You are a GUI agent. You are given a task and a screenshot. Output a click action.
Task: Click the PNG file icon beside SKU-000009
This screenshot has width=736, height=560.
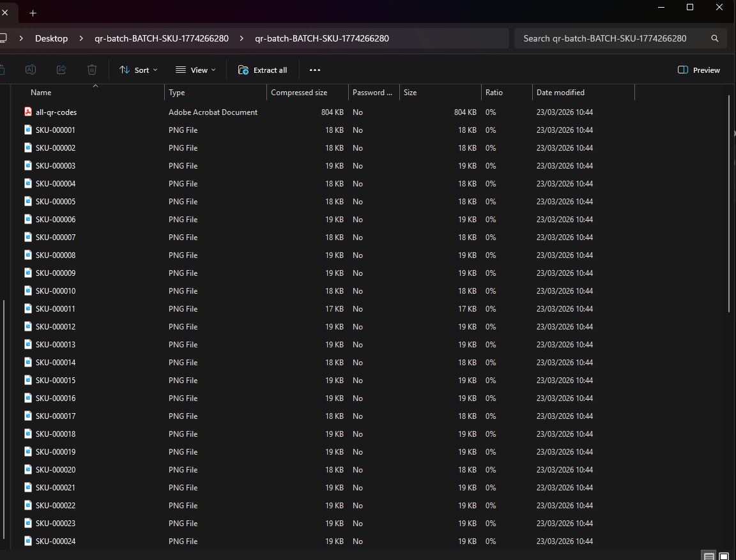28,273
